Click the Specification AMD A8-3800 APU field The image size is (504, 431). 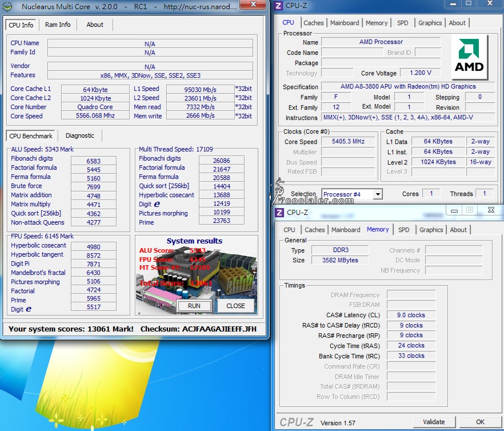(408, 86)
